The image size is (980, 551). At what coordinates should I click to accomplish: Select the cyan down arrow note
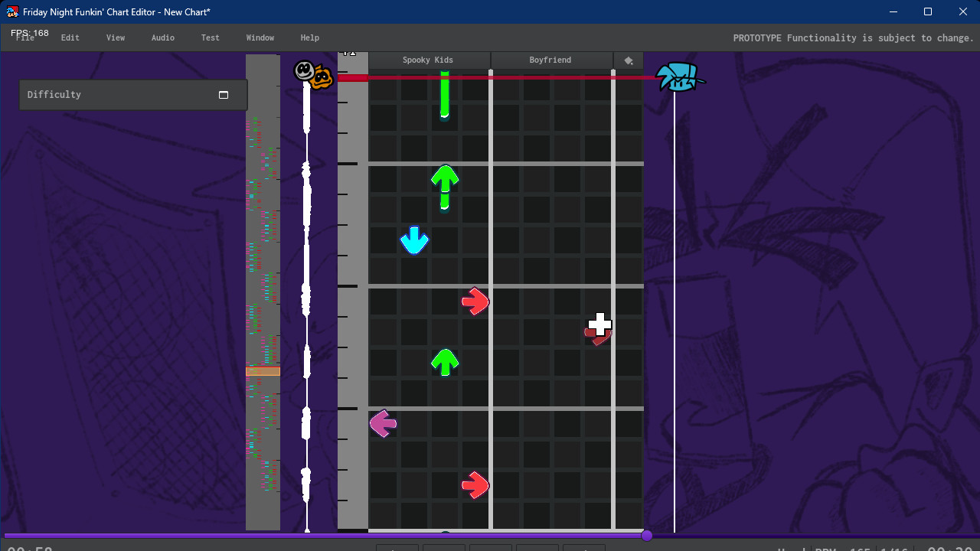(414, 240)
